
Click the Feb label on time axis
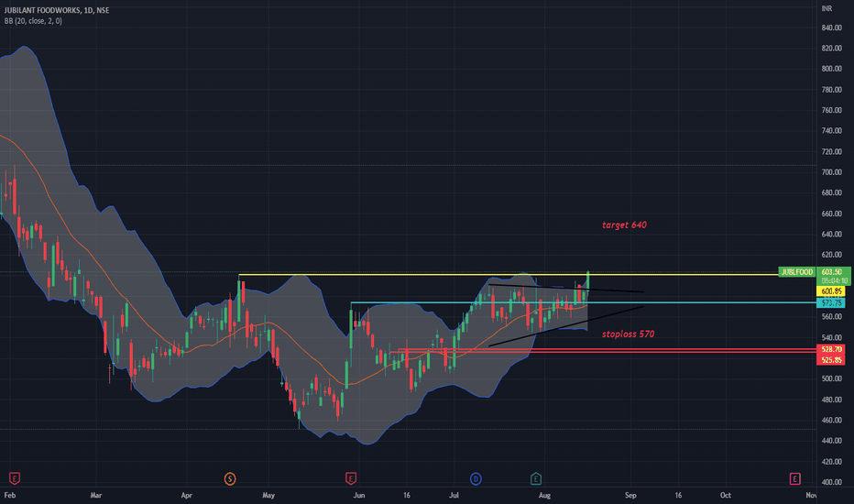click(x=10, y=495)
